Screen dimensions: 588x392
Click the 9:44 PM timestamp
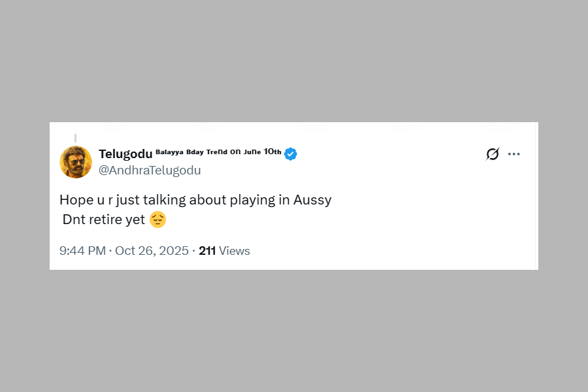click(x=82, y=251)
